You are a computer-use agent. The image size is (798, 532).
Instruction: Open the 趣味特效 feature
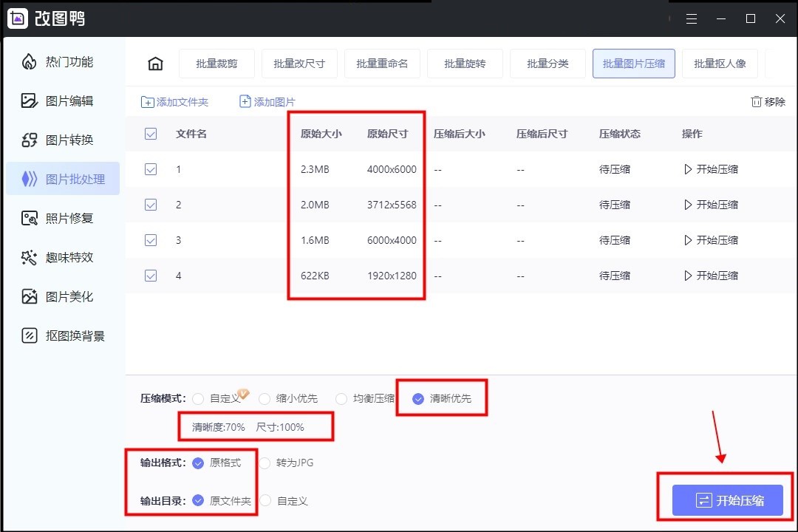click(64, 257)
